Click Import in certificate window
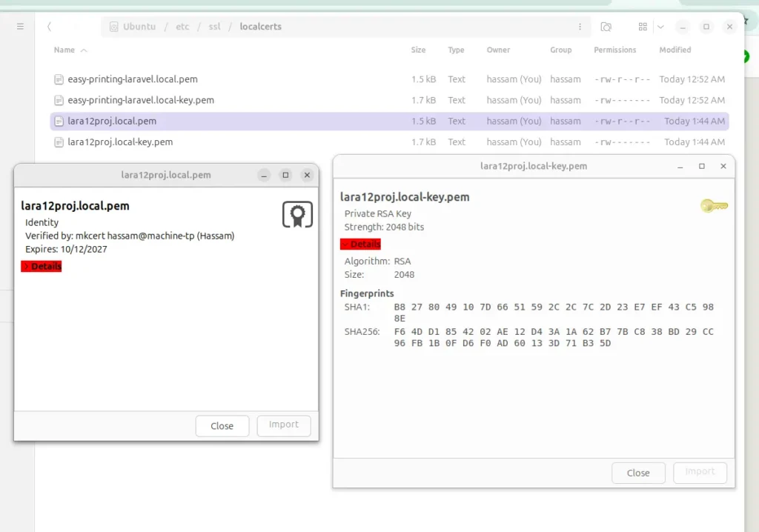Viewport: 759px width, 532px height. tap(284, 425)
